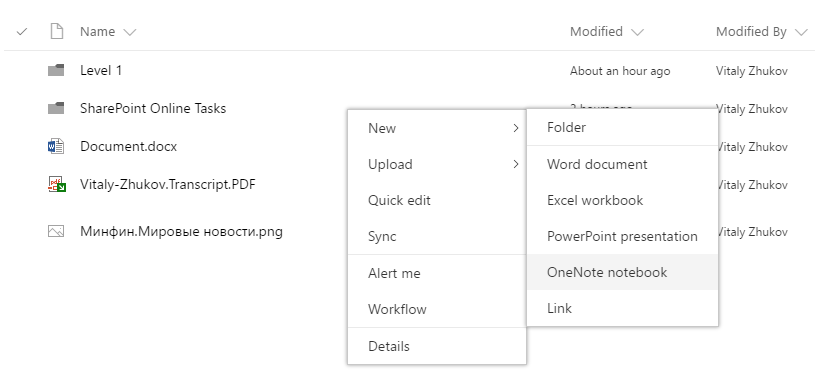Create a new OneNote notebook
This screenshot has height=370, width=815.
[622, 272]
